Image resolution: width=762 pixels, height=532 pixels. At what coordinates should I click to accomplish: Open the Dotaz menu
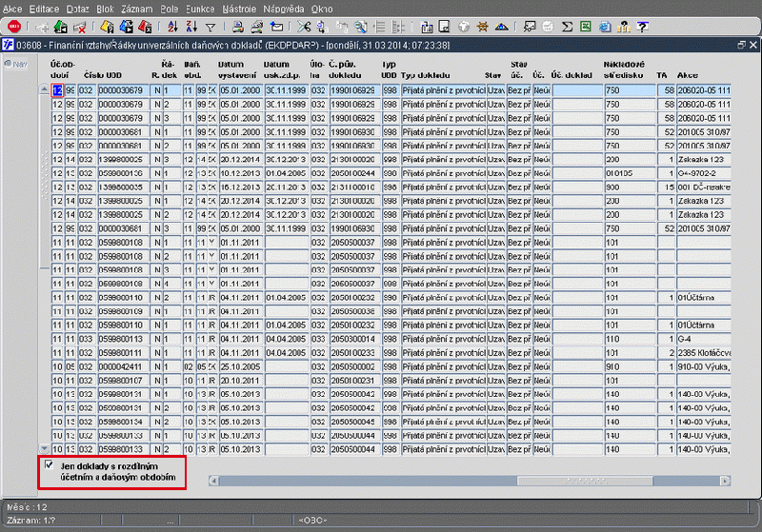pyautogui.click(x=78, y=9)
